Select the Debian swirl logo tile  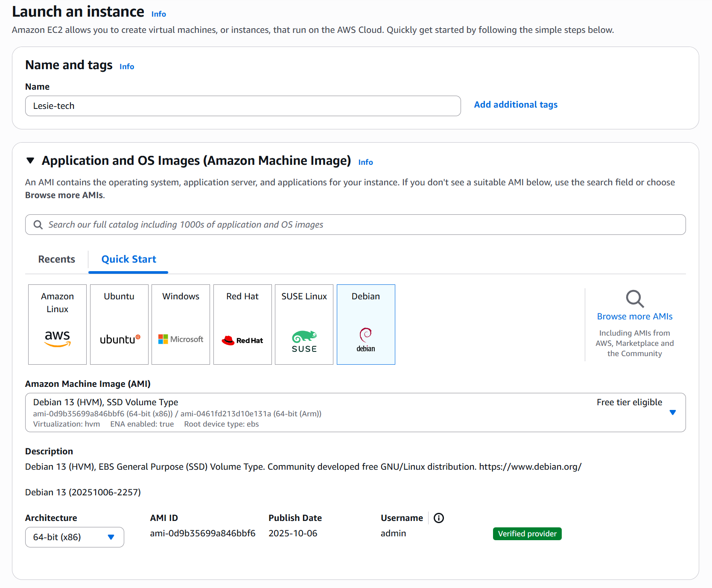(x=366, y=325)
